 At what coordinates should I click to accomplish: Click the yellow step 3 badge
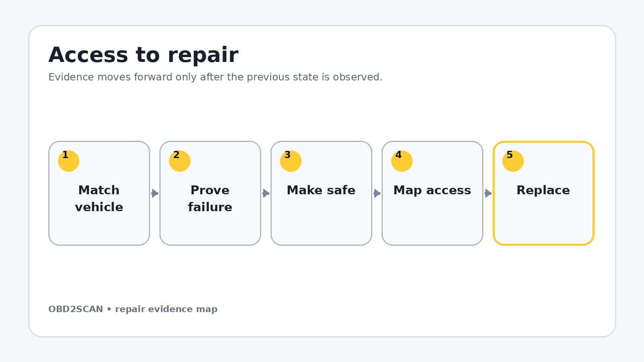click(291, 161)
